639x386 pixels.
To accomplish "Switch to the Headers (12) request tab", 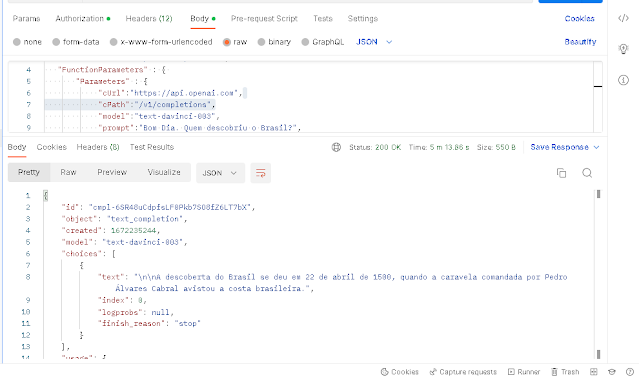I will pyautogui.click(x=149, y=19).
